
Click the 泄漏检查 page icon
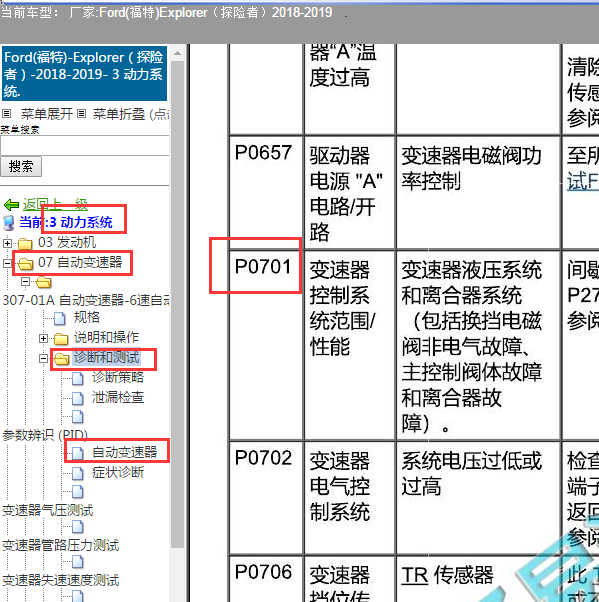click(x=78, y=398)
